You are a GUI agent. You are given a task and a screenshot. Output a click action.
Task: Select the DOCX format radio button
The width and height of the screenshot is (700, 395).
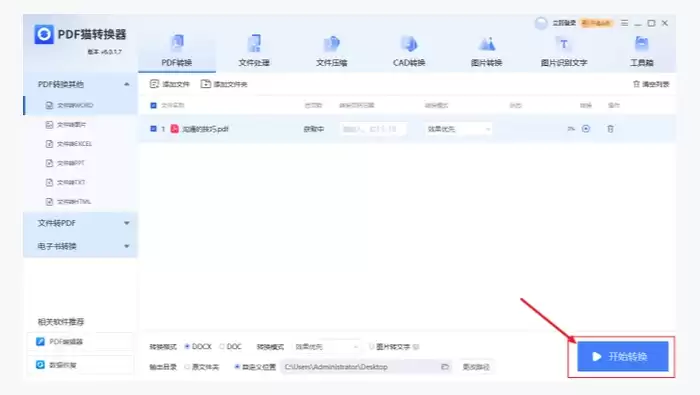(x=187, y=346)
